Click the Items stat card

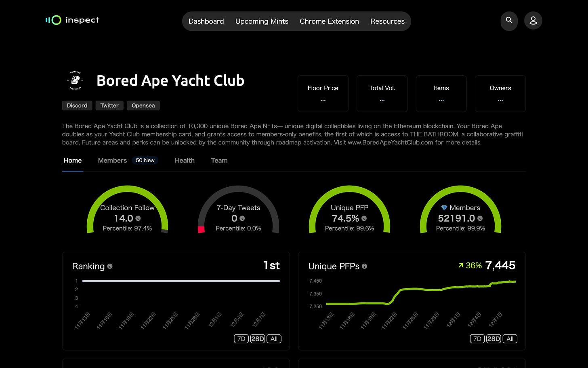(441, 93)
